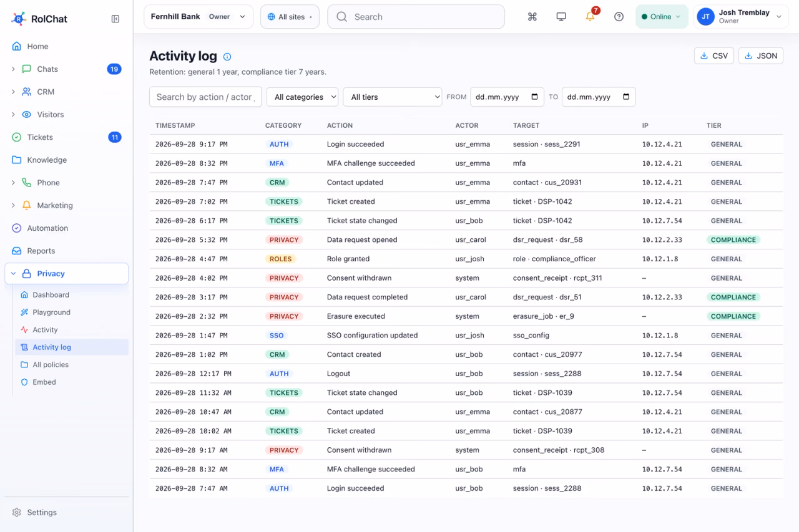
Task: Click the Tickets checkmark circle icon
Action: [17, 137]
